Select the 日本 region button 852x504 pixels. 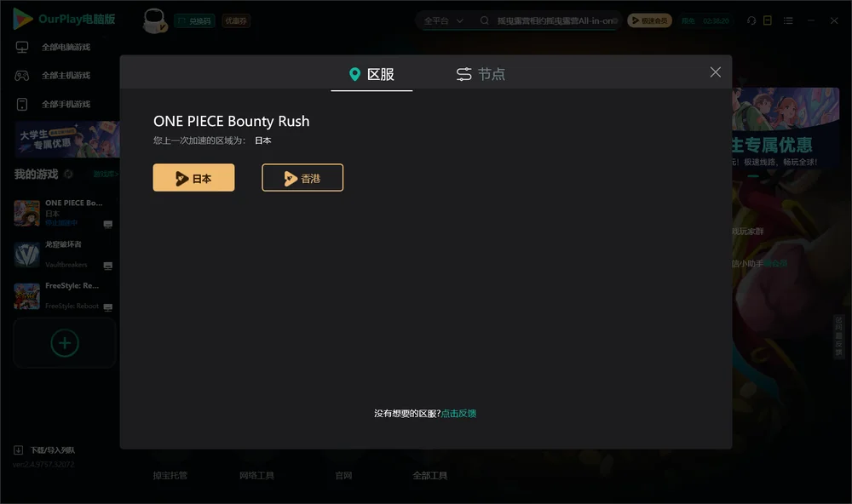click(193, 178)
